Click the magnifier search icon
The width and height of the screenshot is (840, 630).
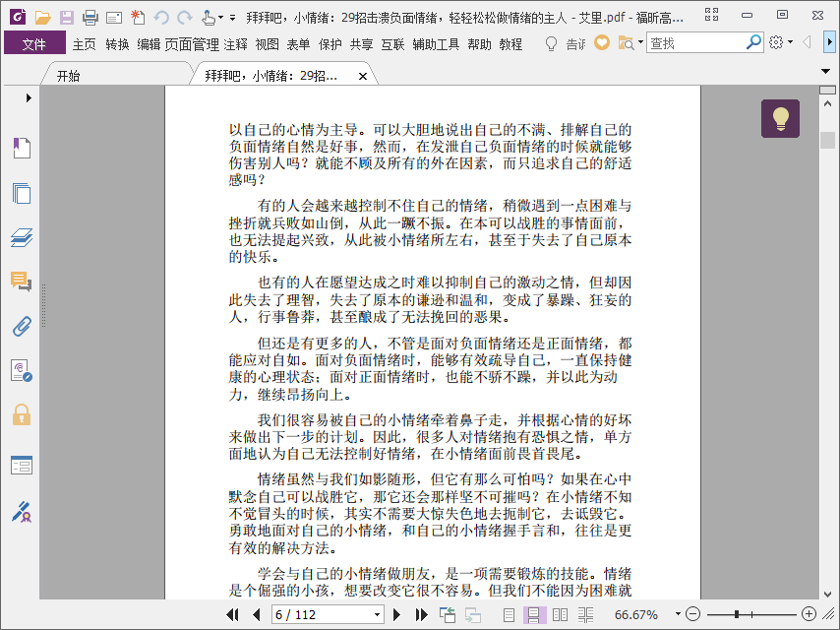coord(753,42)
